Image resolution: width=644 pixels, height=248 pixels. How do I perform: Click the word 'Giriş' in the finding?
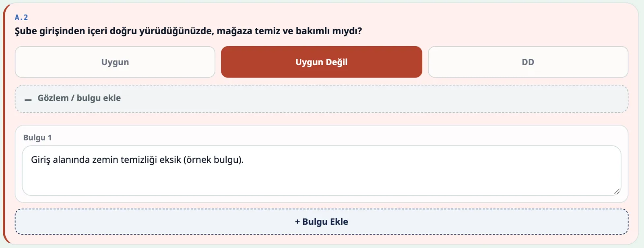click(x=41, y=160)
